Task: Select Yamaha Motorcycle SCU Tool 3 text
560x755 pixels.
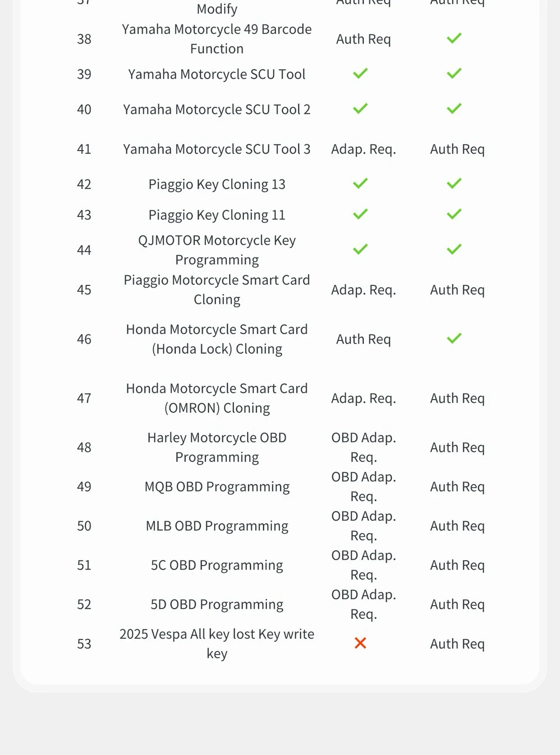Action: [x=217, y=149]
